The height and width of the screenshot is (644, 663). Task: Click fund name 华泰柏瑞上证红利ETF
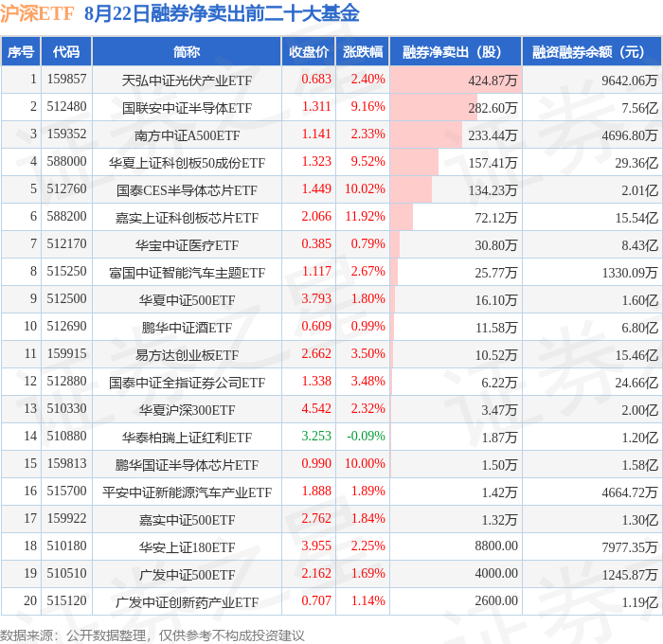187,438
